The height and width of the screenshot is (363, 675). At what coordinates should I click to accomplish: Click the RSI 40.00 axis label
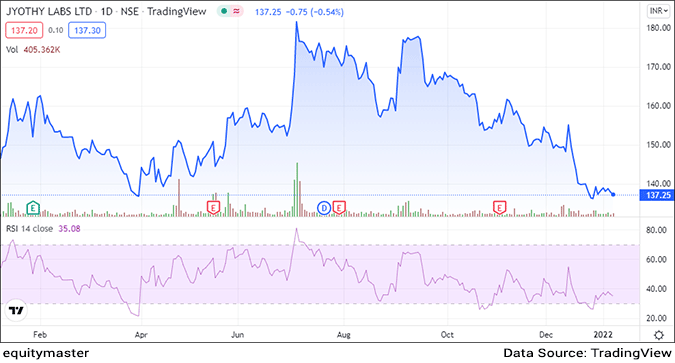pos(656,289)
